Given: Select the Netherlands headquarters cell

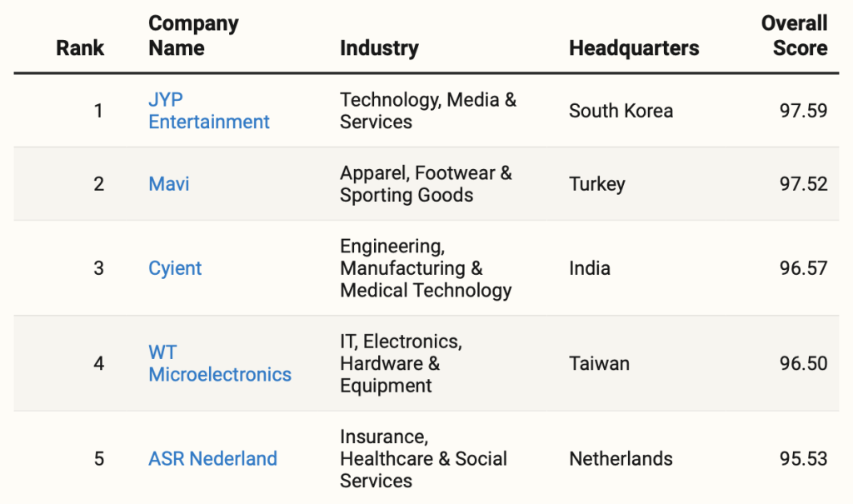Looking at the screenshot, I should tap(621, 458).
